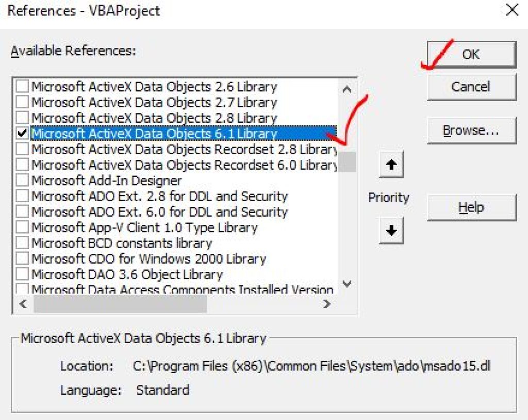Open the Browse dialog
The width and height of the screenshot is (528, 420).
tap(471, 130)
